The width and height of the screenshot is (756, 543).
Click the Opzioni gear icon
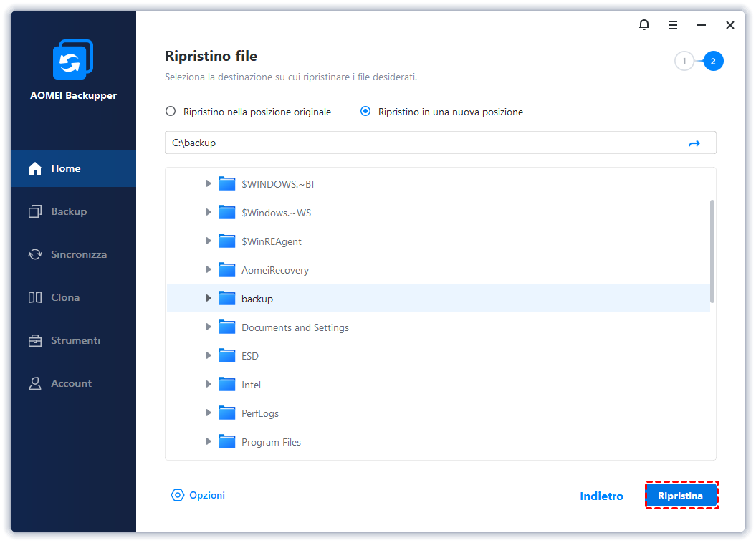coord(178,495)
